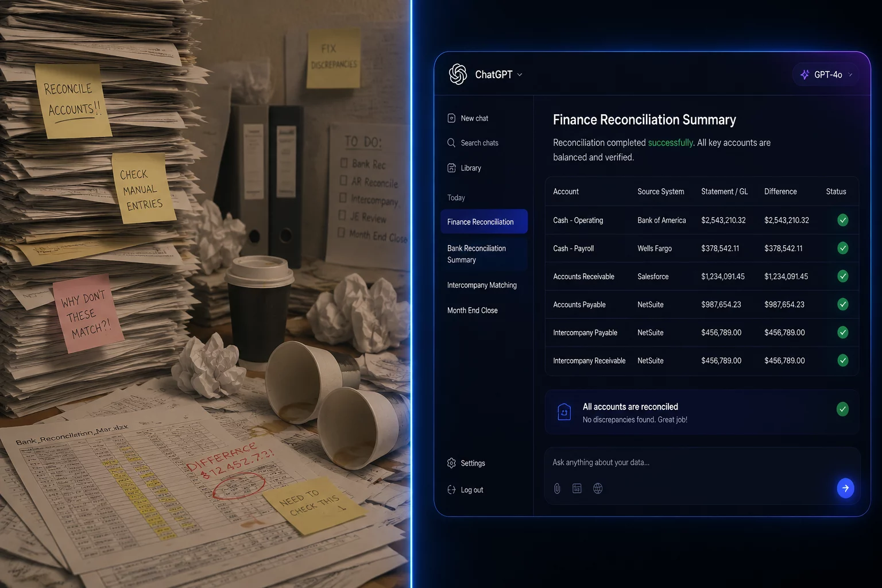Open the Intercompany Matching chat
Viewport: 882px width, 588px height.
tap(482, 285)
